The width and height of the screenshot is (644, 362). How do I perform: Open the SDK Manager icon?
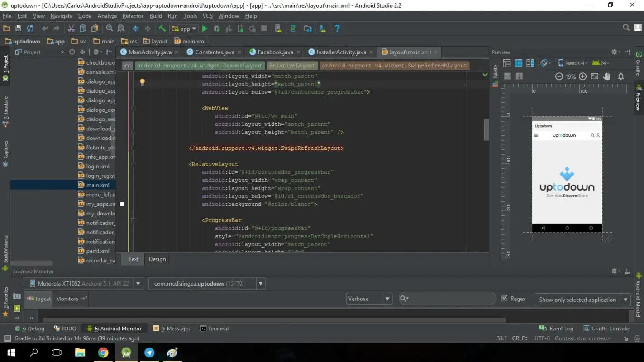coord(322,28)
